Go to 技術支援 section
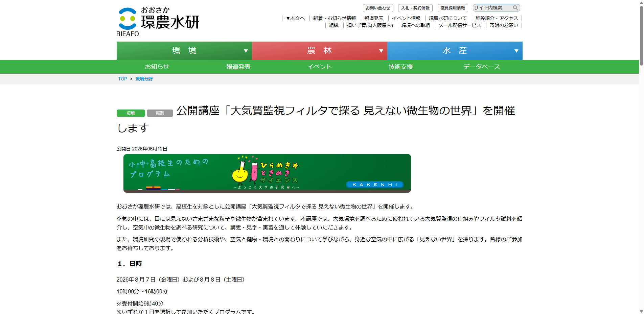 401,67
